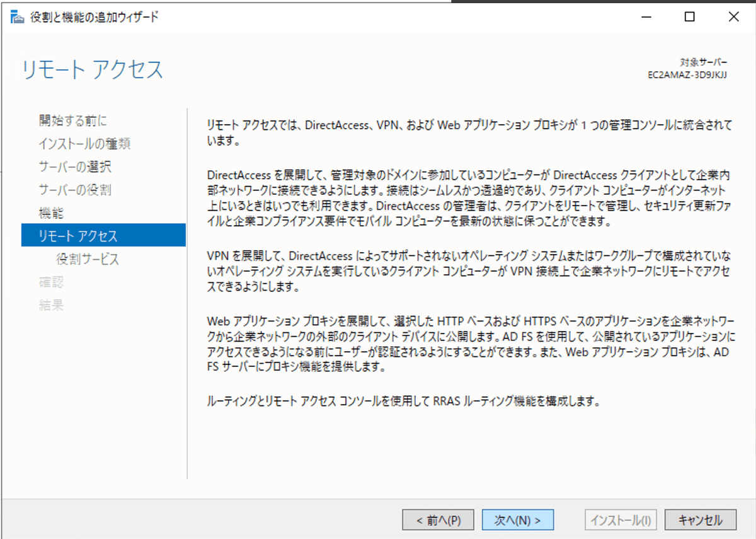Viewport: 756px width, 539px height.
Task: Click the リモート アクセス page heading
Action: pyautogui.click(x=93, y=69)
